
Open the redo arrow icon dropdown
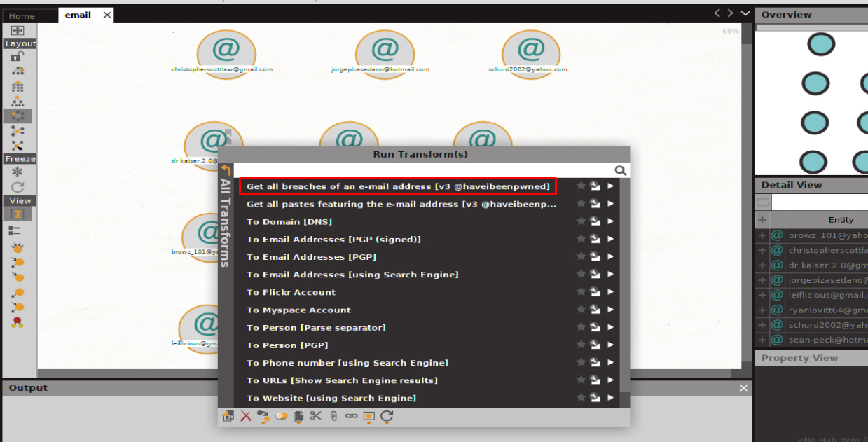tap(387, 417)
